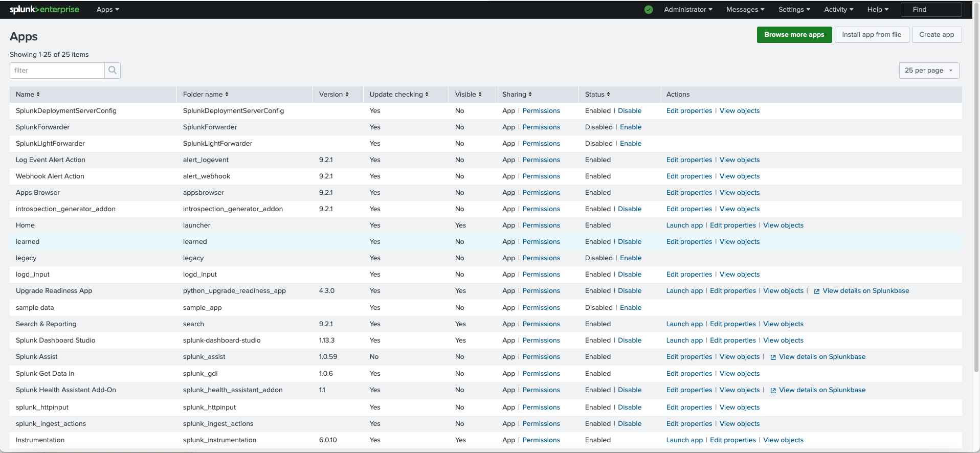The height and width of the screenshot is (453, 980).
Task: Open the Help menu
Action: click(878, 10)
